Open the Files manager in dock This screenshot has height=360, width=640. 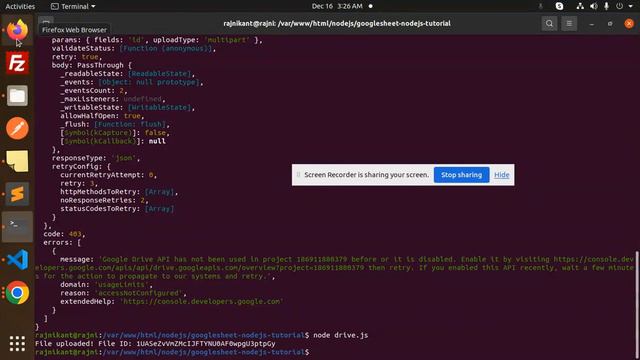17,96
